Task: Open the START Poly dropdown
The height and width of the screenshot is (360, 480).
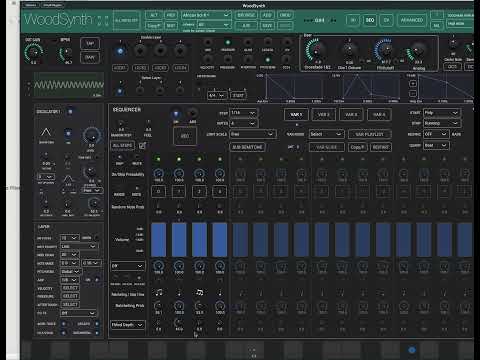Action: (442, 113)
